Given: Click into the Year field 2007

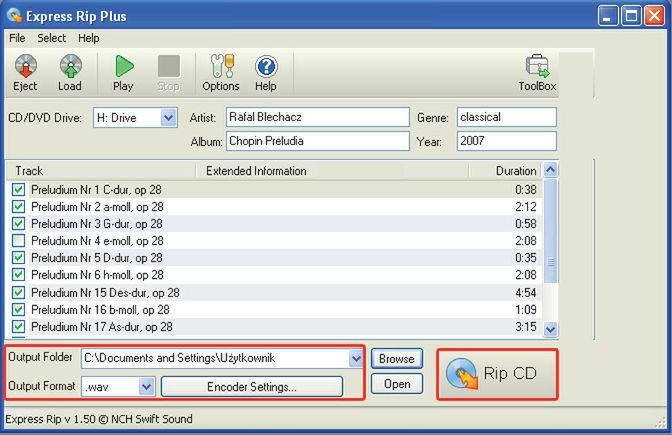Looking at the screenshot, I should coord(507,141).
